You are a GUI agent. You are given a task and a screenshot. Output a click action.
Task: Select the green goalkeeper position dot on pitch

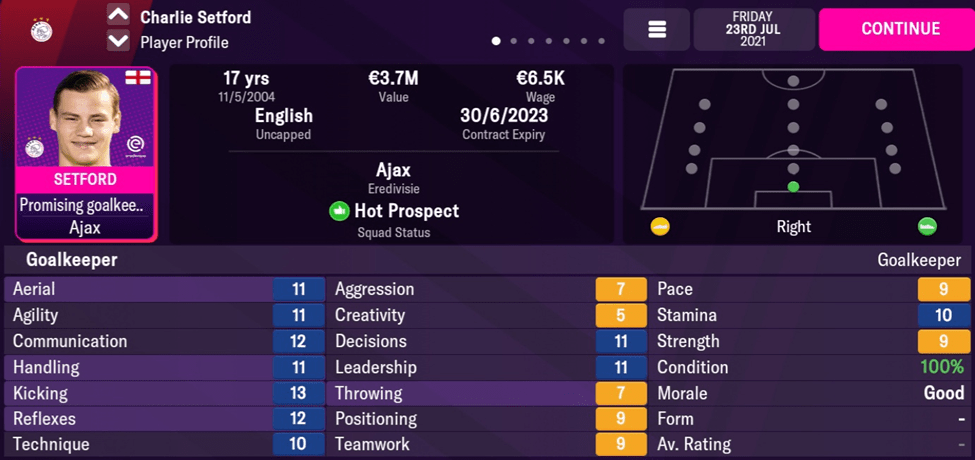point(793,186)
